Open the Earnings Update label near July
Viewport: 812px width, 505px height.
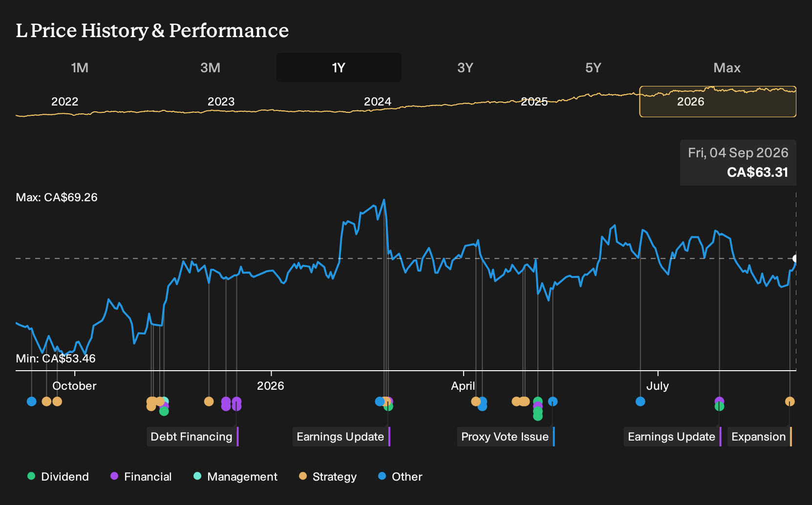coord(672,437)
